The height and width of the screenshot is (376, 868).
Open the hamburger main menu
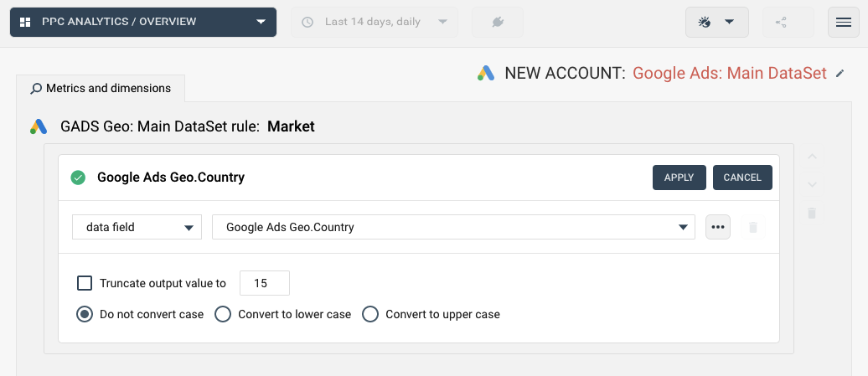point(843,22)
